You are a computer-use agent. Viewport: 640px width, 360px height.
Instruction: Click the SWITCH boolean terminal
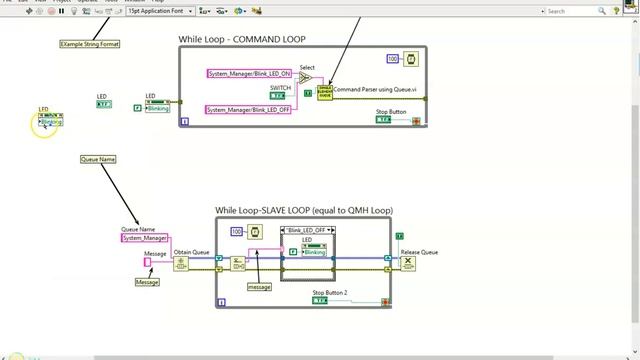(x=278, y=96)
